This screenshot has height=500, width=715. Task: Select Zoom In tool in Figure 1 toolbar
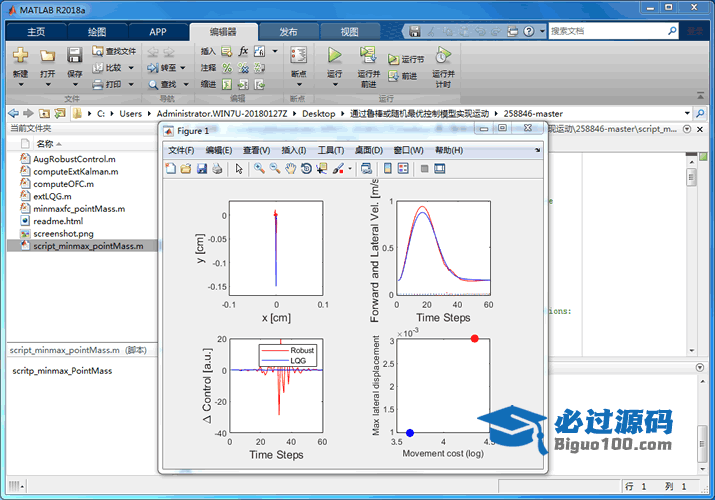tap(259, 169)
